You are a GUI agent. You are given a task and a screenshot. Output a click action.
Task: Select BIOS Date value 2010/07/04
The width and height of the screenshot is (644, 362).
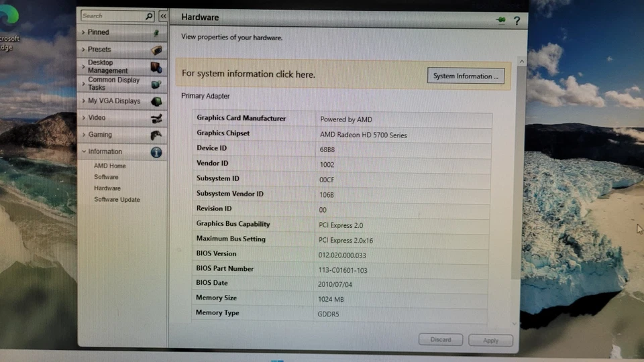(335, 284)
